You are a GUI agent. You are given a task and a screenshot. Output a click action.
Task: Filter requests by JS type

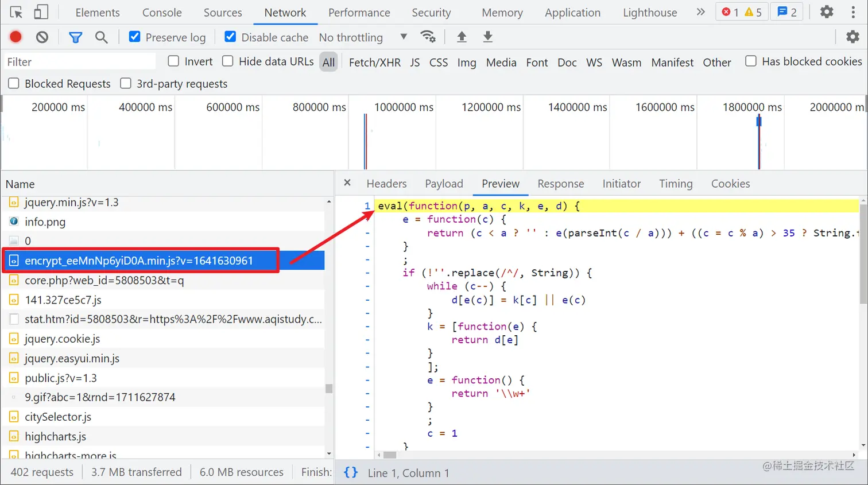pos(415,62)
